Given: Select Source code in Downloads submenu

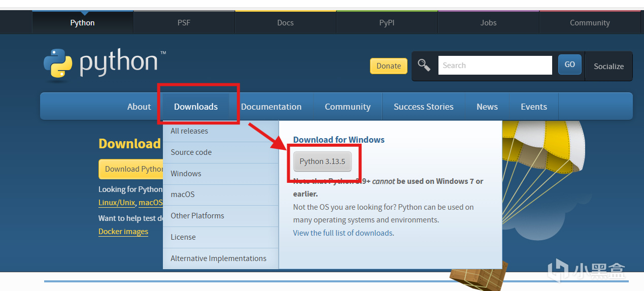Looking at the screenshot, I should [x=221, y=152].
